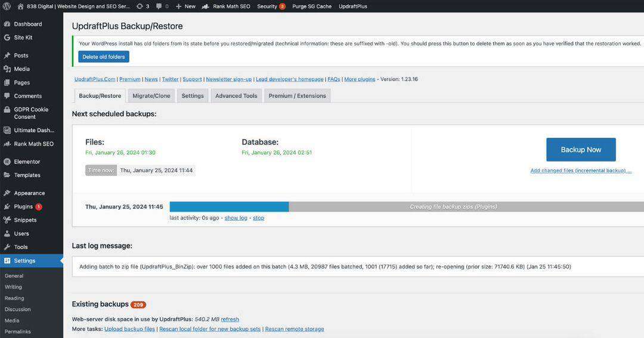Click the Comments icon in sidebar

tap(7, 96)
